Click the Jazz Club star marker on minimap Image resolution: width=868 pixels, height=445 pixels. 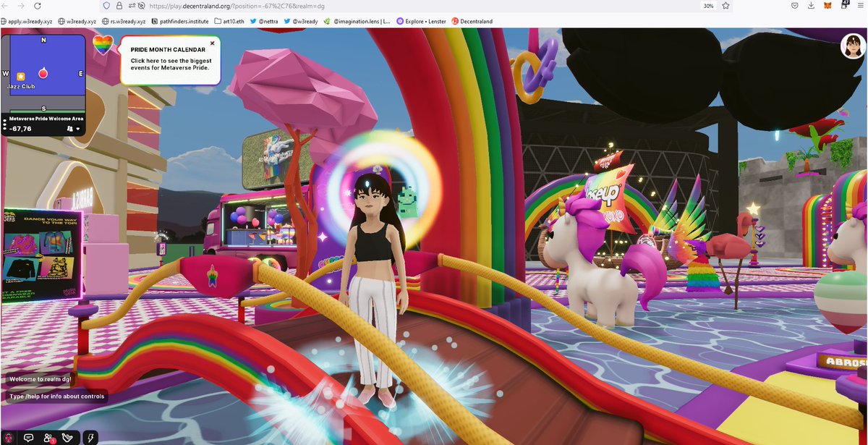pos(21,76)
